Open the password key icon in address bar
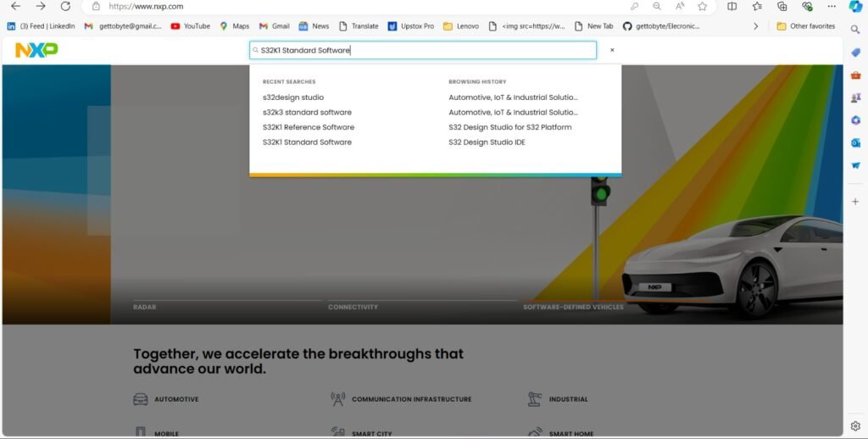 click(x=634, y=7)
